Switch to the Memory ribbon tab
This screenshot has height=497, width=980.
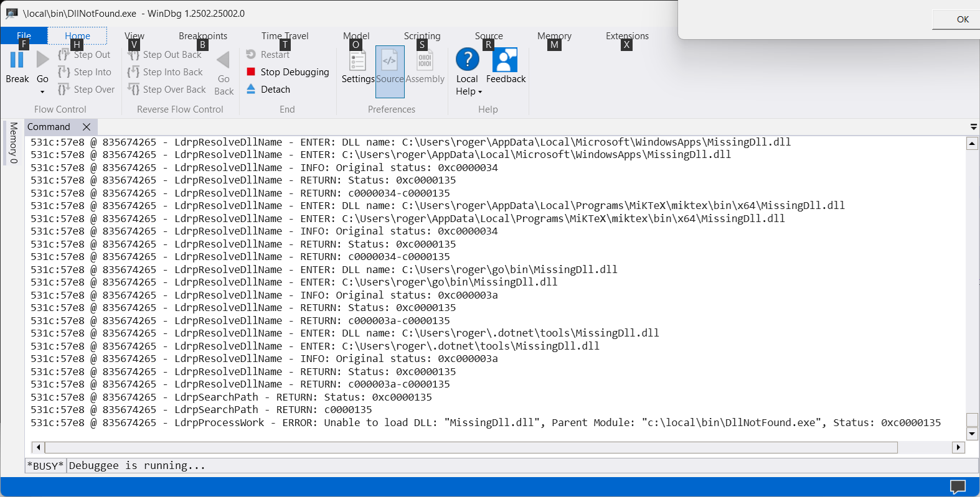[554, 36]
